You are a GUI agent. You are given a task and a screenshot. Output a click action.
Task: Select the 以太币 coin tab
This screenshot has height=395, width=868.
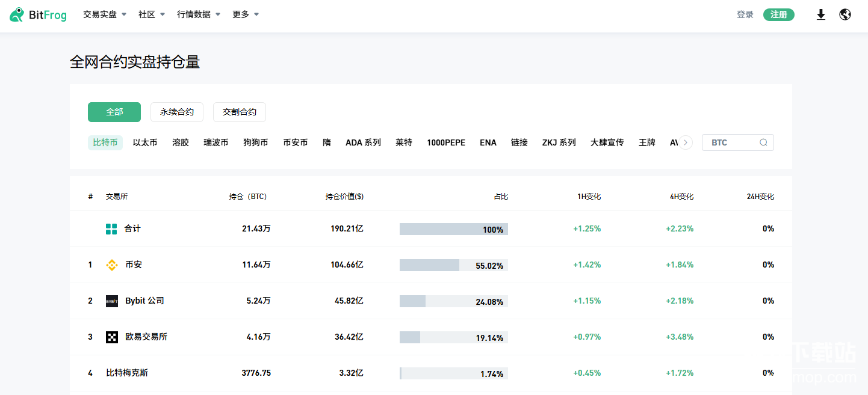[x=145, y=142]
